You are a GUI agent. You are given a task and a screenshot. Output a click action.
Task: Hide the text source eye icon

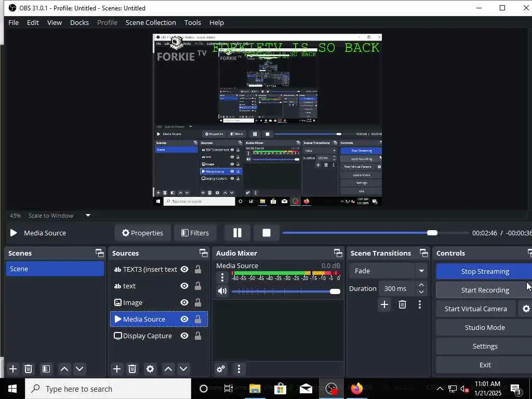point(184,286)
